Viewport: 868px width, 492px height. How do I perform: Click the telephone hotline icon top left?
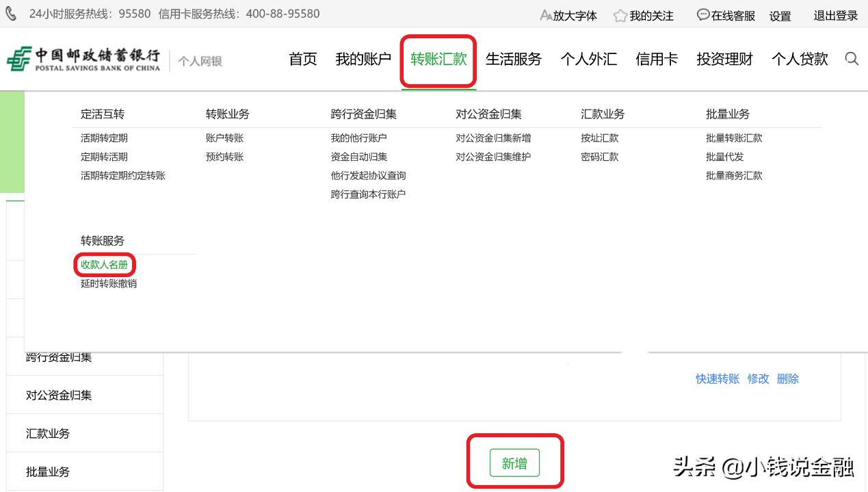(10, 12)
